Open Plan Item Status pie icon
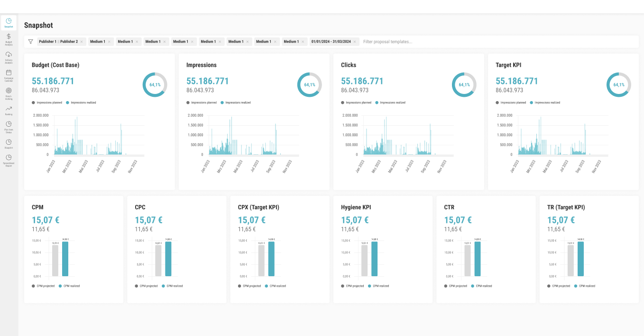Image resolution: width=644 pixels, height=336 pixels. pos(9,126)
